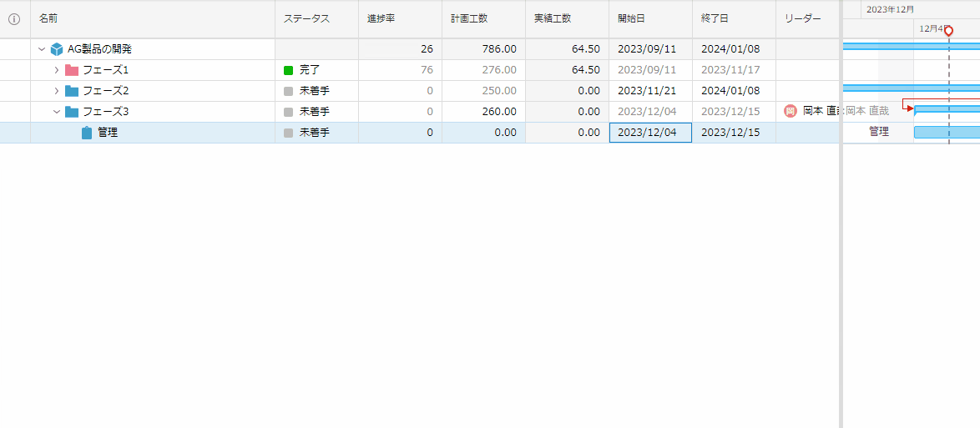
Task: Click the blue フェーズ2 folder icon
Action: click(72, 91)
